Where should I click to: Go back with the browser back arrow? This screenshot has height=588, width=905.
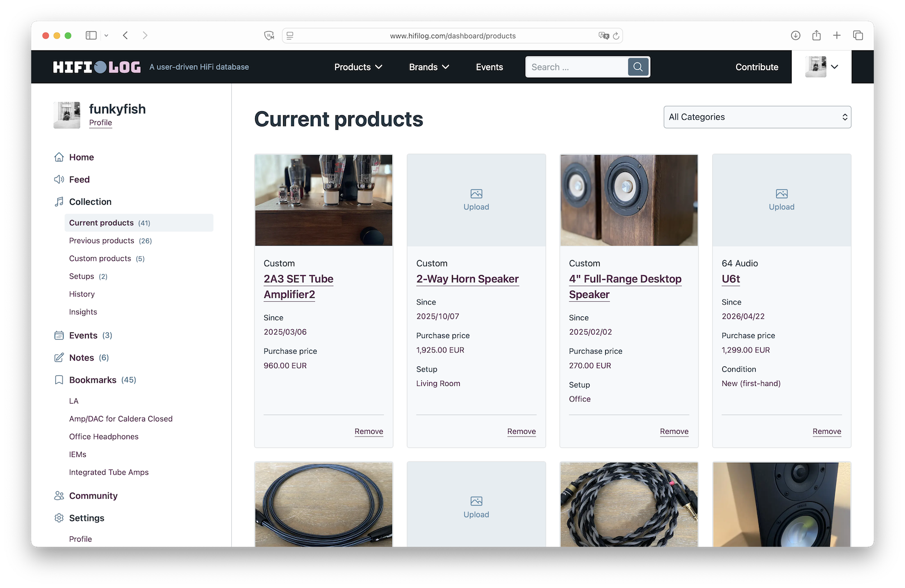pos(125,35)
